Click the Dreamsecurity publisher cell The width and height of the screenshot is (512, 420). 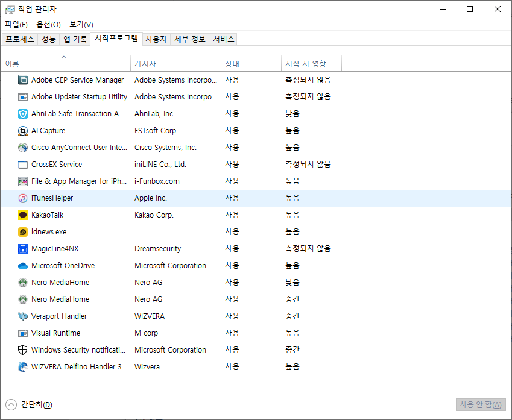click(157, 249)
